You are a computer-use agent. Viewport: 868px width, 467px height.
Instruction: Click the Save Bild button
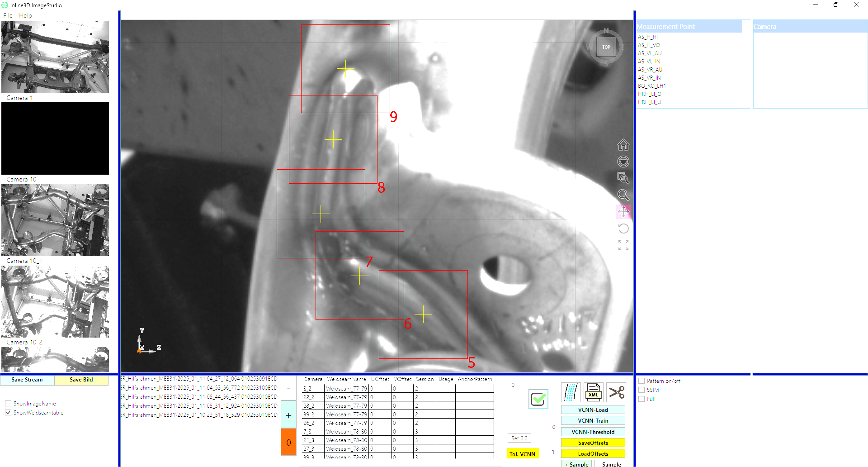click(x=81, y=380)
